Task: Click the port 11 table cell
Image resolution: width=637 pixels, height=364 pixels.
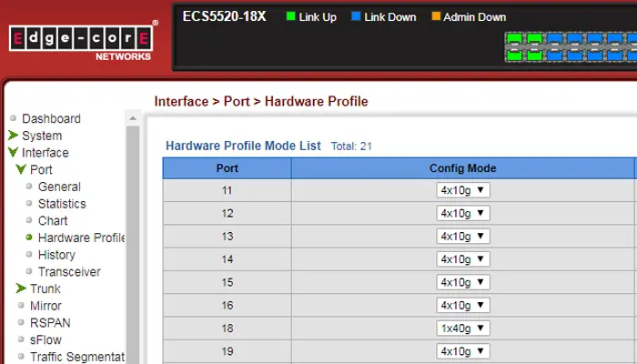Action: pyautogui.click(x=227, y=190)
